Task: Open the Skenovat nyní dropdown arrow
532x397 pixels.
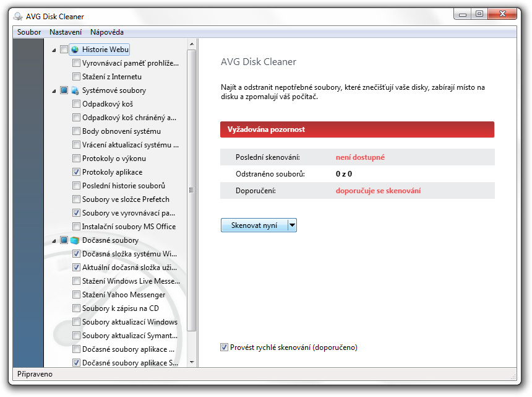Action: click(292, 225)
